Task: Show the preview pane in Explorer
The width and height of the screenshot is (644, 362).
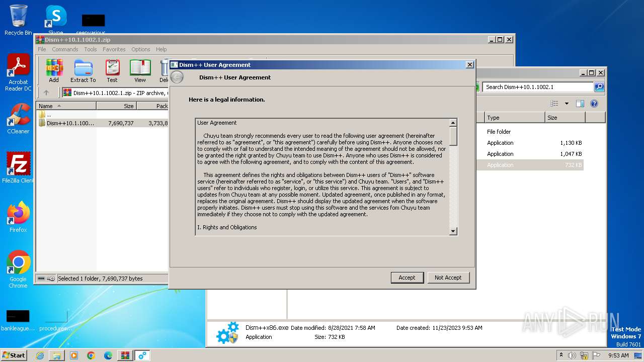Action: click(580, 104)
